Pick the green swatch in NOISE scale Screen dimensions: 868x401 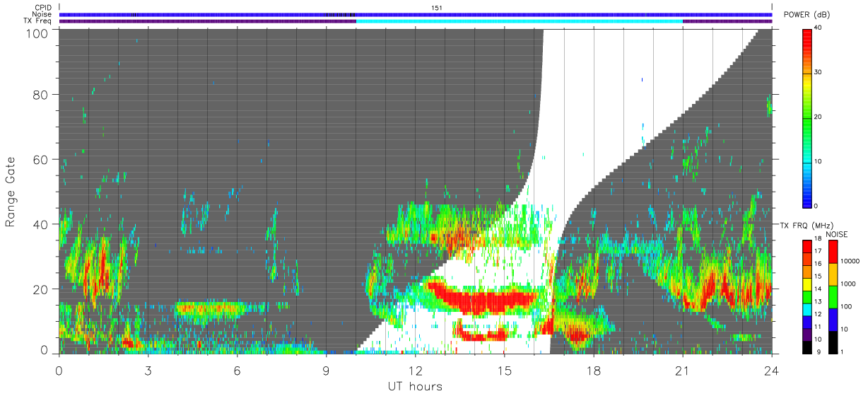(833, 296)
